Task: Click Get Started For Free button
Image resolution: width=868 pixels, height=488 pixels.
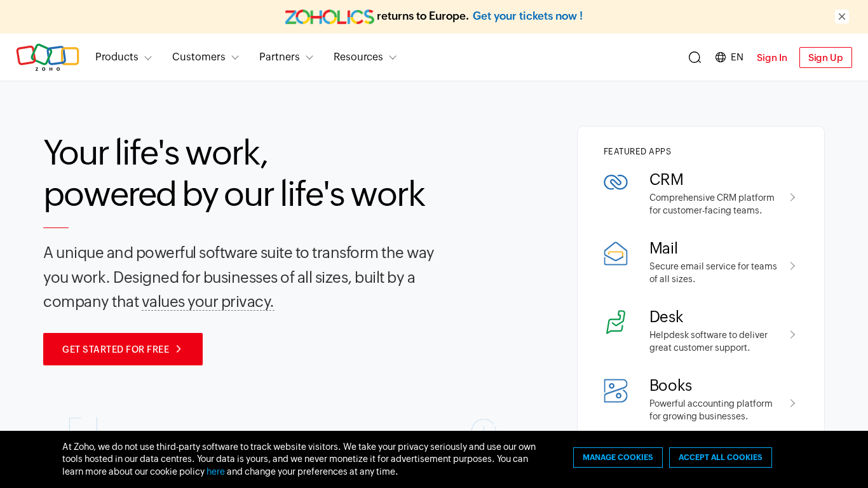Action: pyautogui.click(x=123, y=349)
